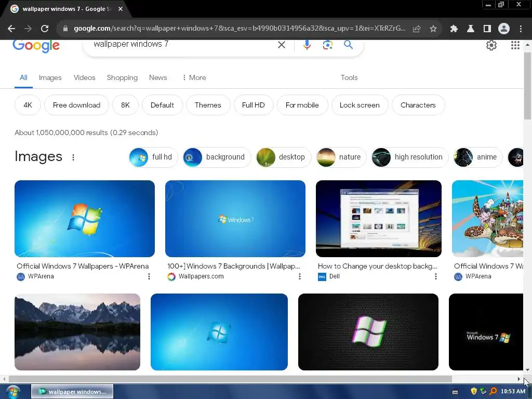Refine images with the desktop chip

click(x=283, y=157)
